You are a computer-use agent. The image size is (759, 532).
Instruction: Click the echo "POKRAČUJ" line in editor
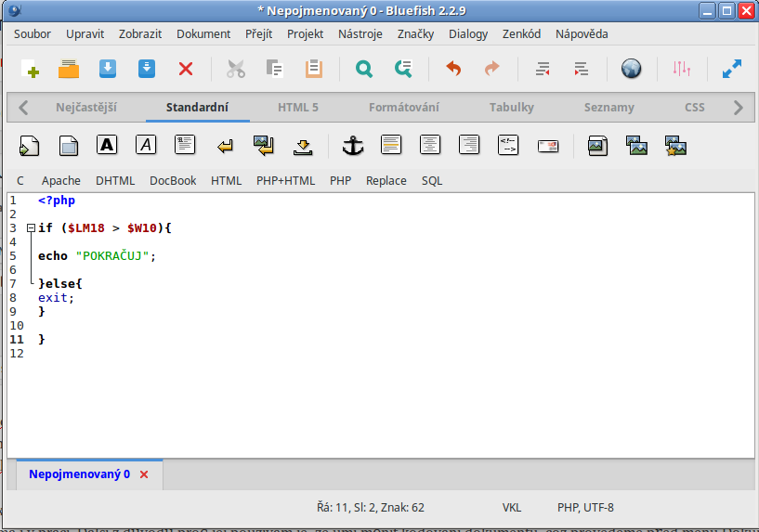pyautogui.click(x=97, y=256)
